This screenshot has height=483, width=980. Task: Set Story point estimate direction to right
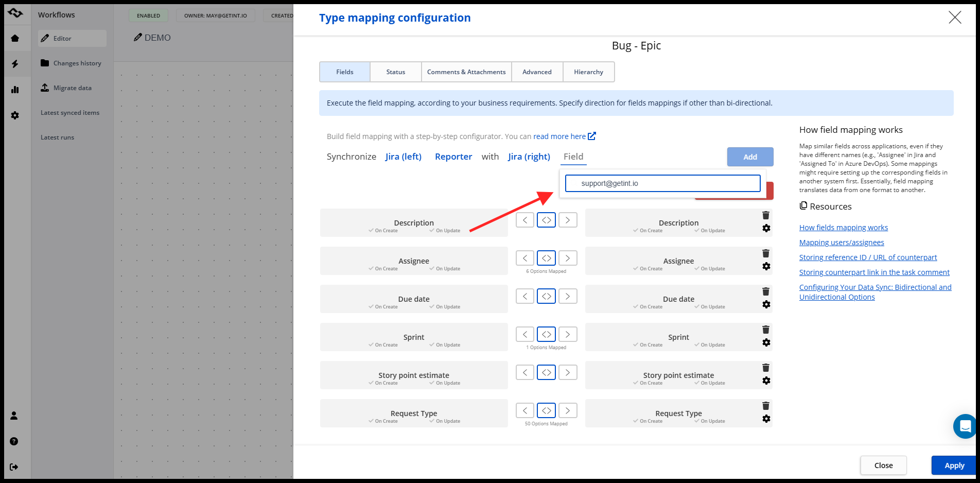click(567, 372)
